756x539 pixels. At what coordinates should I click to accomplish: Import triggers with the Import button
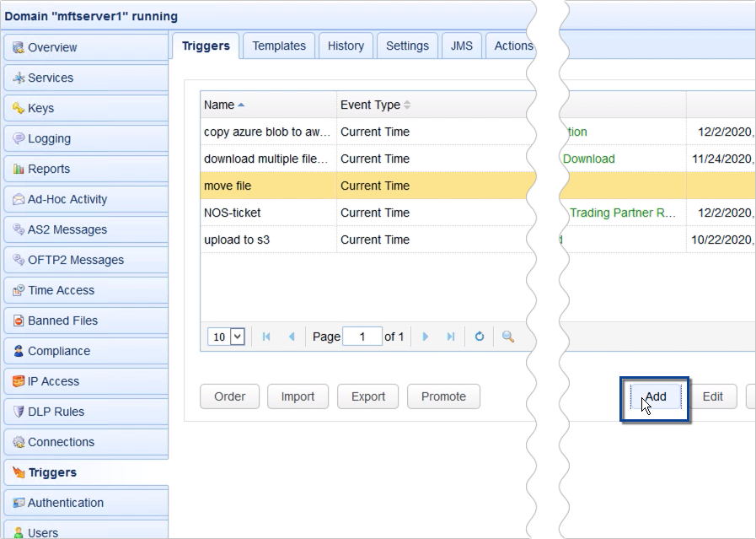[x=298, y=396]
